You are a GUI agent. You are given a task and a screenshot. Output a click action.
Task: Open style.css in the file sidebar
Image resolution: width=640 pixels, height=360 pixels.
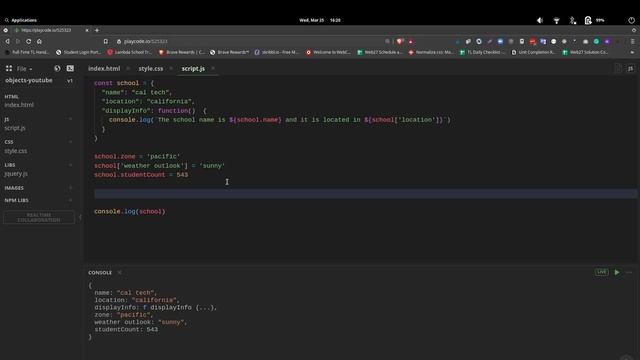point(16,151)
